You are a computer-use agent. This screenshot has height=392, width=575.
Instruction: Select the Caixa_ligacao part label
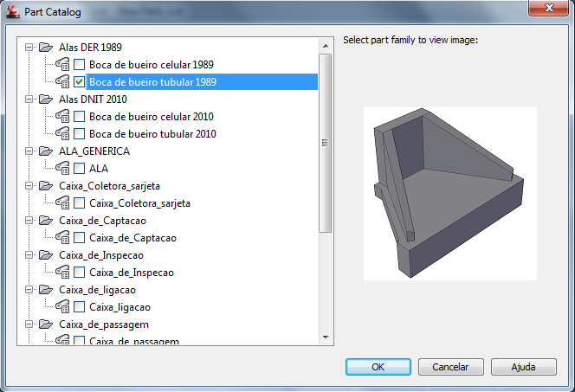pos(120,307)
